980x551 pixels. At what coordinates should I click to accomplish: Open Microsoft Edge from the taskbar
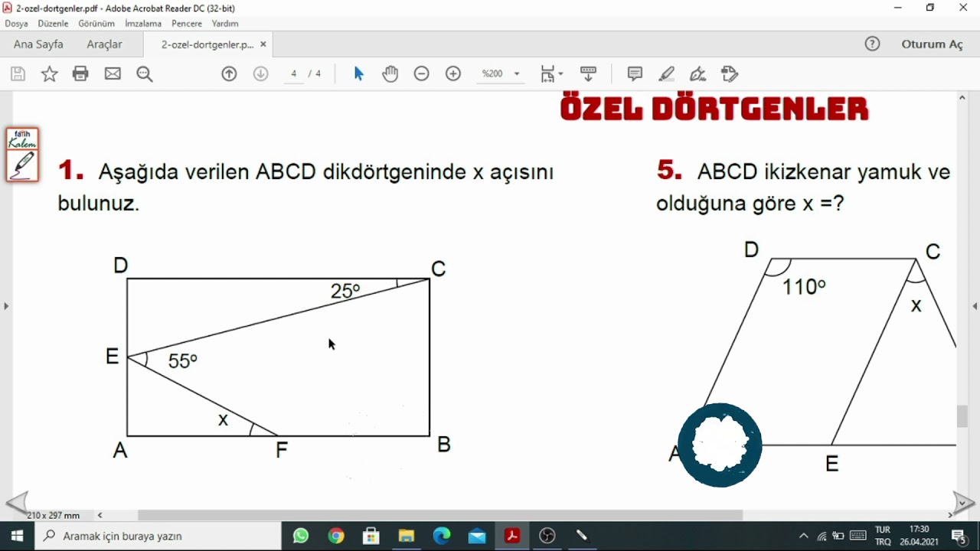(442, 536)
